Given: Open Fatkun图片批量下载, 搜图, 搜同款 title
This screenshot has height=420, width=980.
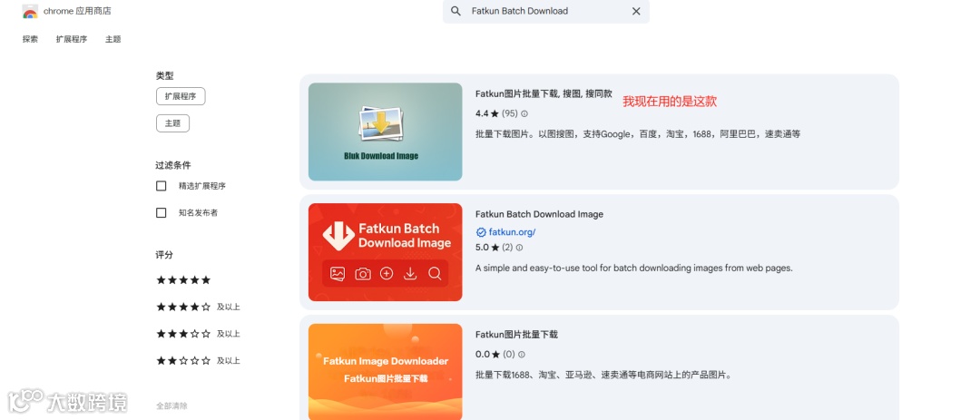Looking at the screenshot, I should [544, 93].
